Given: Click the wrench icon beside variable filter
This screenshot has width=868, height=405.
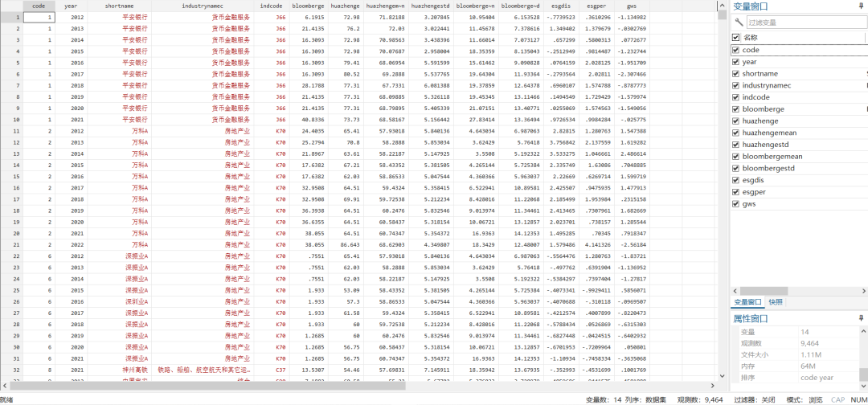Looking at the screenshot, I should (x=739, y=22).
